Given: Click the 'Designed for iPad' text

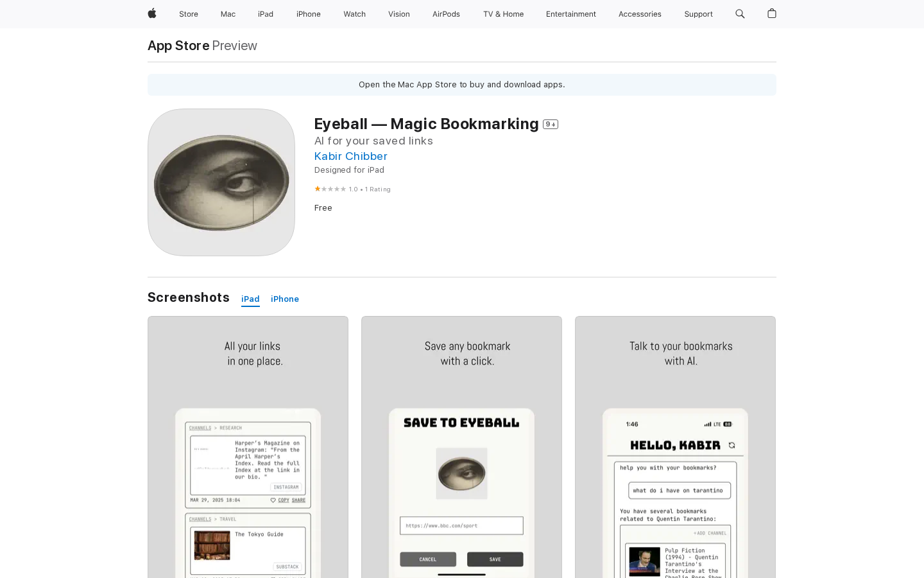Looking at the screenshot, I should pos(349,170).
